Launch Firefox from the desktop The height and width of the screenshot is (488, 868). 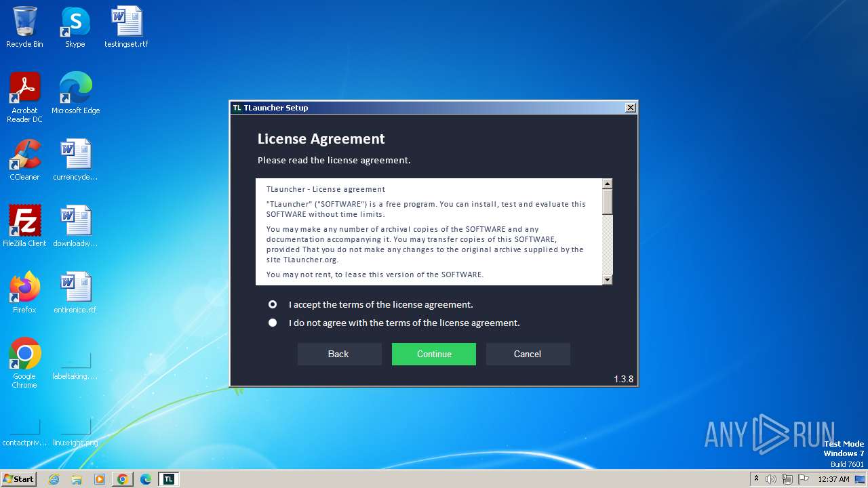pyautogui.click(x=24, y=293)
